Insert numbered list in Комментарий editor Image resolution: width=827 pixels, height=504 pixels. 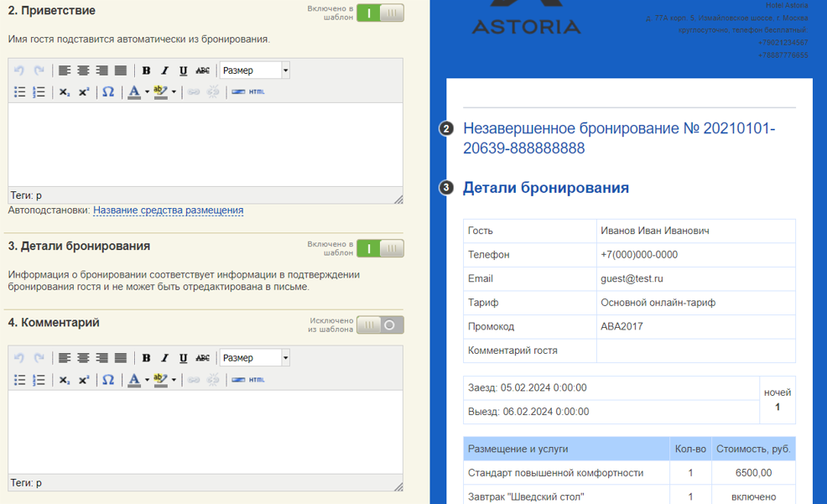tap(39, 380)
